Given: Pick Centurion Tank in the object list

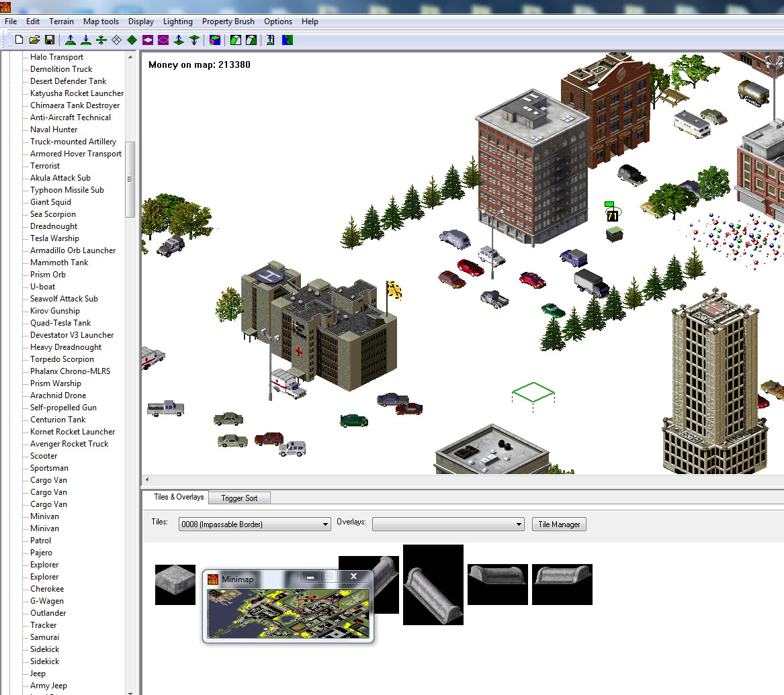Looking at the screenshot, I should point(58,420).
